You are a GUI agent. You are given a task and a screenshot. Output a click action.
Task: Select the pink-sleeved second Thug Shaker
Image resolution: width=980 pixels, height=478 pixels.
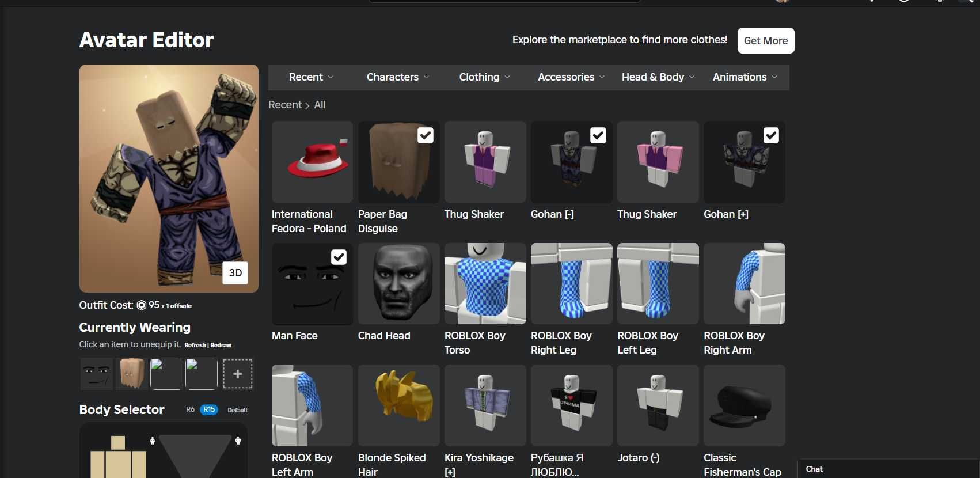point(658,162)
